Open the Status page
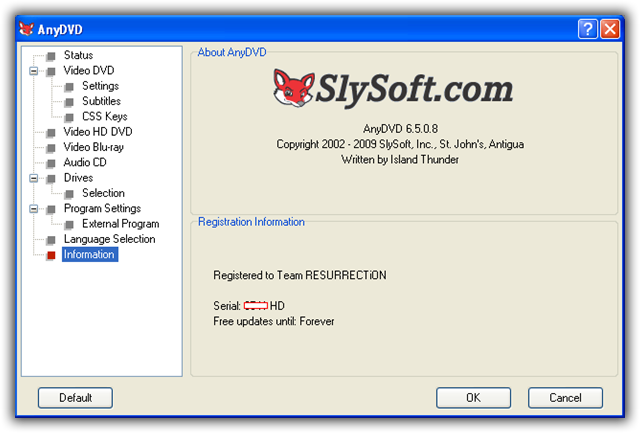This screenshot has width=640, height=433. (x=78, y=55)
